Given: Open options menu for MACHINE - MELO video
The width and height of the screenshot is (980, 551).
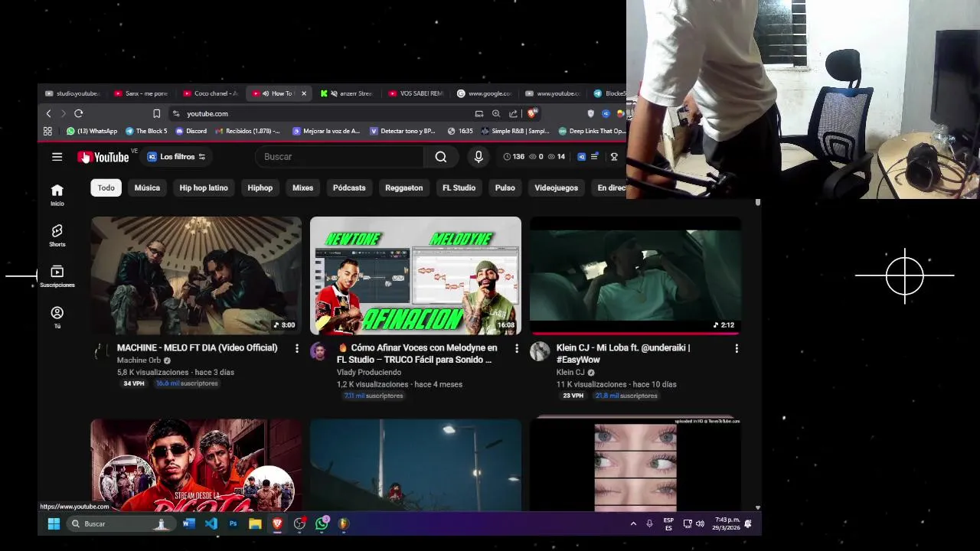Looking at the screenshot, I should 297,348.
